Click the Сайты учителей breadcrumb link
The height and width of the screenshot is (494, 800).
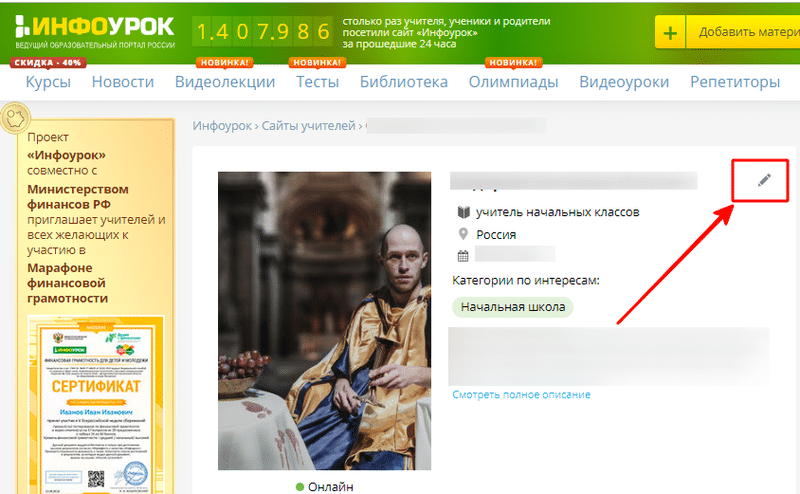308,126
